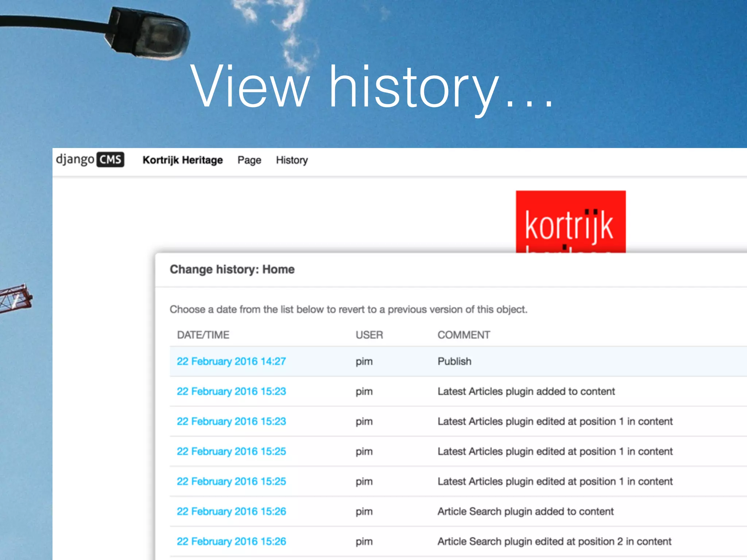This screenshot has height=560, width=747.
Task: Click the django CMS logo
Action: tap(90, 160)
